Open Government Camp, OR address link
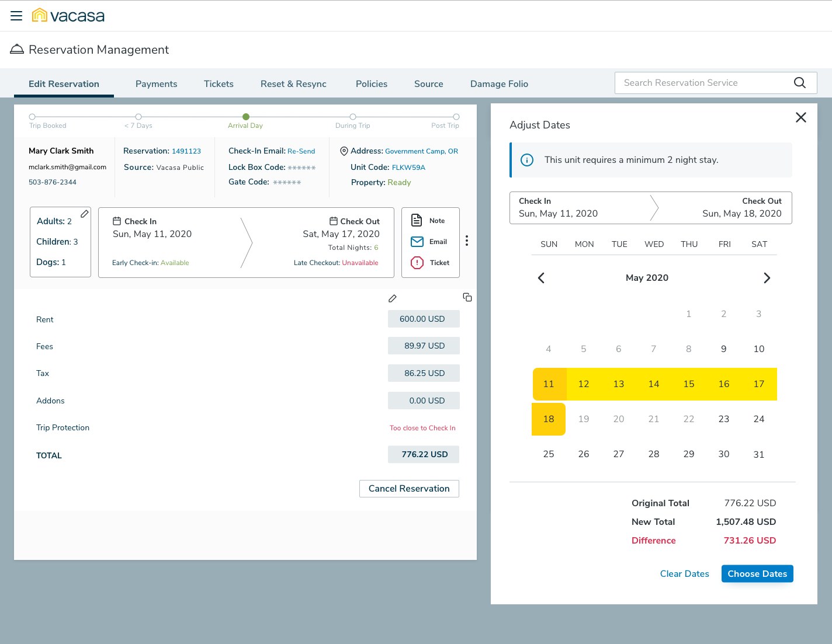This screenshot has height=644, width=832. click(x=421, y=151)
